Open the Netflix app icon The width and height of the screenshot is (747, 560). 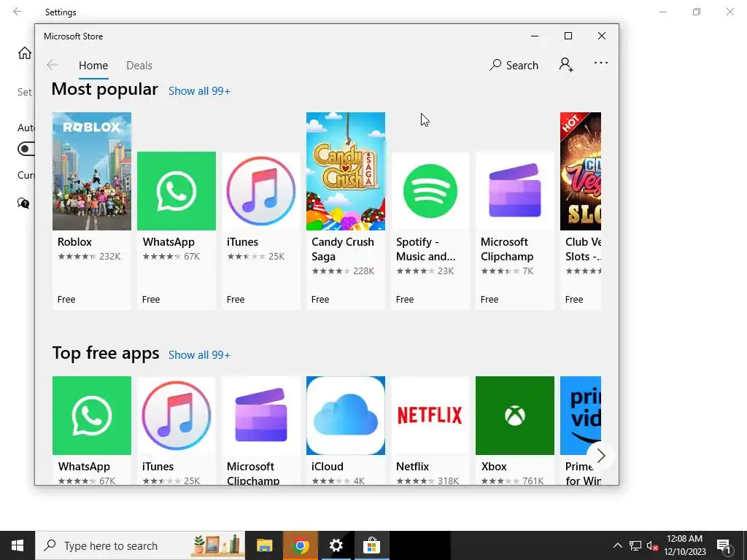click(430, 416)
